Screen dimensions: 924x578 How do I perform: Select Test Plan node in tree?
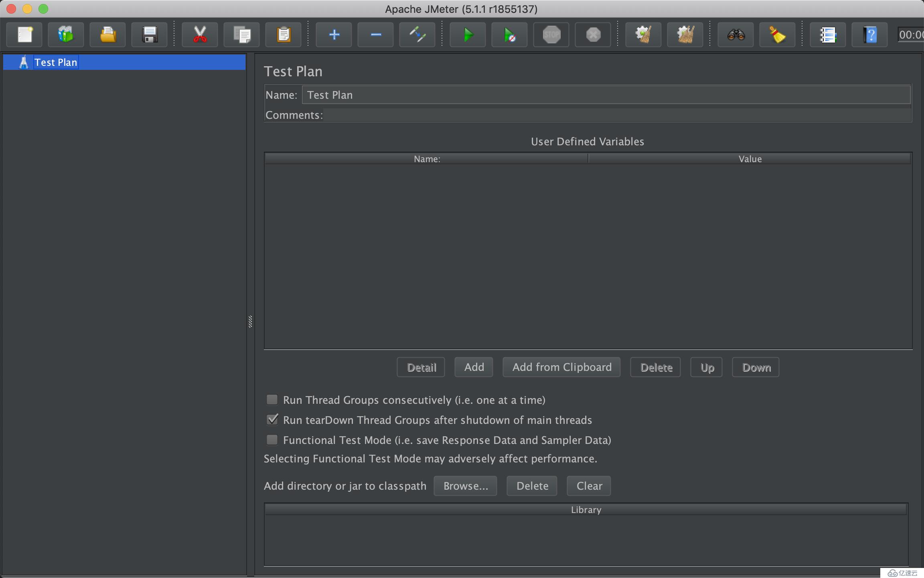point(124,62)
